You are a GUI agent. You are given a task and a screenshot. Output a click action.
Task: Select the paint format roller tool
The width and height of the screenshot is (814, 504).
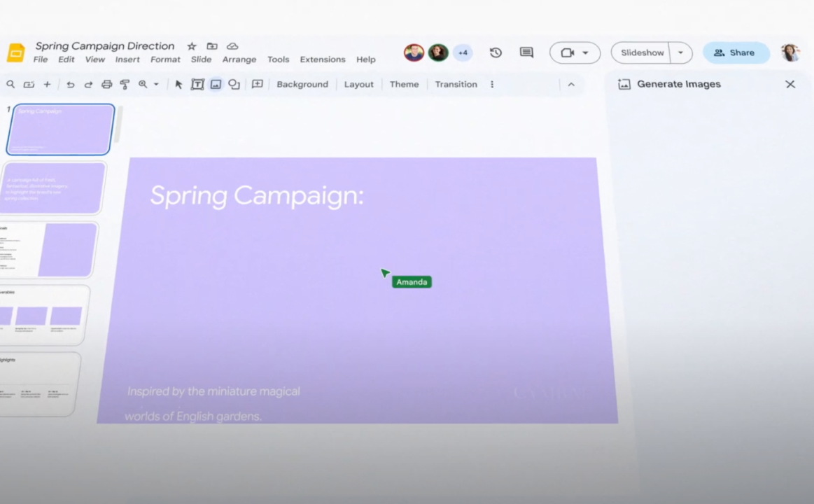[125, 85]
